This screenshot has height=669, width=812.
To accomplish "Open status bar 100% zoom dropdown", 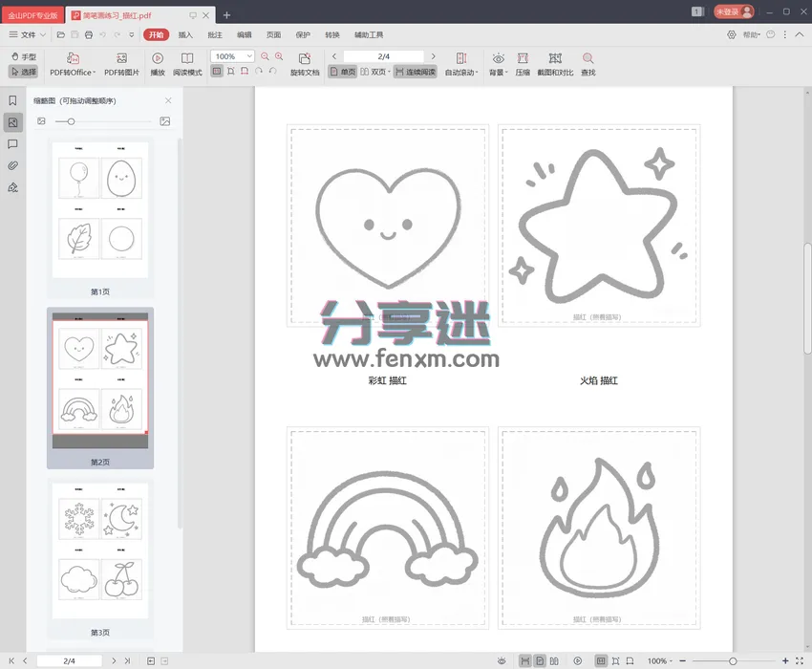I will (660, 660).
